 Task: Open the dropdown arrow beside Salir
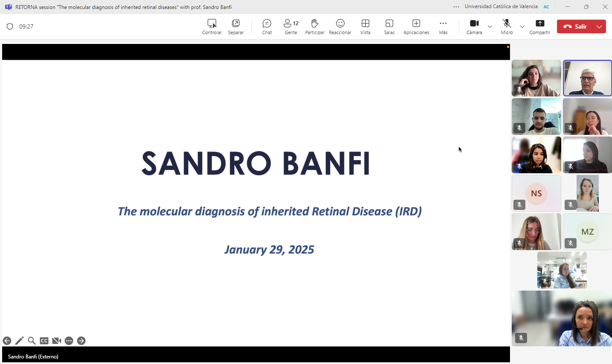click(600, 26)
